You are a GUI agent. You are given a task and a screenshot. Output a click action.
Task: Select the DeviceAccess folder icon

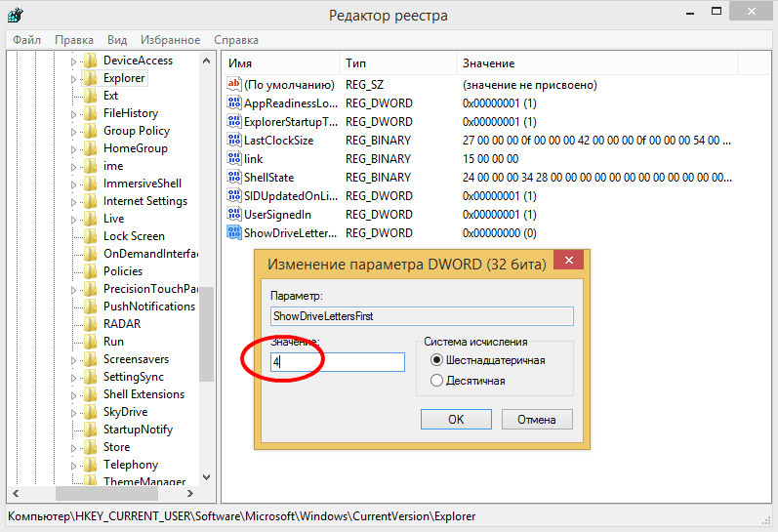[x=91, y=61]
